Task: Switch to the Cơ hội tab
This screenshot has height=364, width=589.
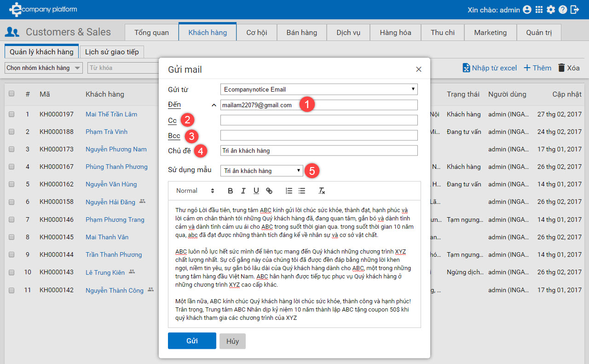Action: coord(257,32)
